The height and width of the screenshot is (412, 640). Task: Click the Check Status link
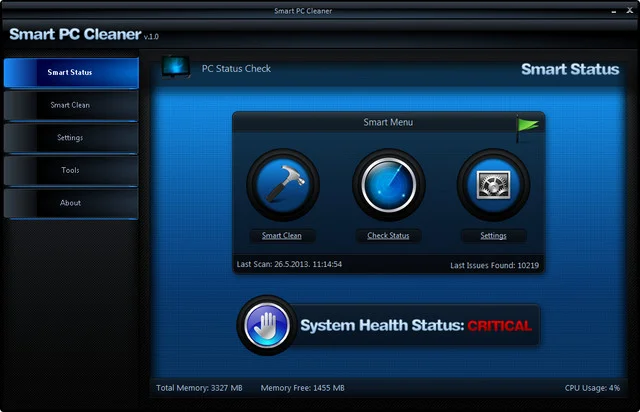388,236
